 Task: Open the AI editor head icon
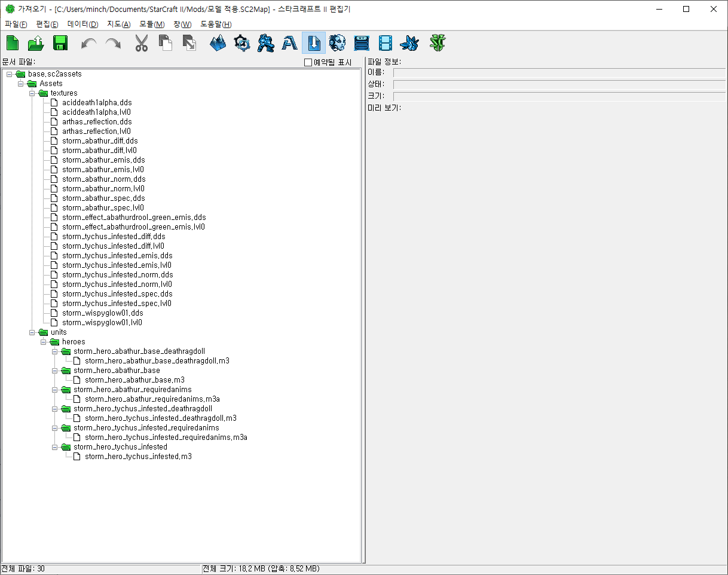tap(338, 43)
